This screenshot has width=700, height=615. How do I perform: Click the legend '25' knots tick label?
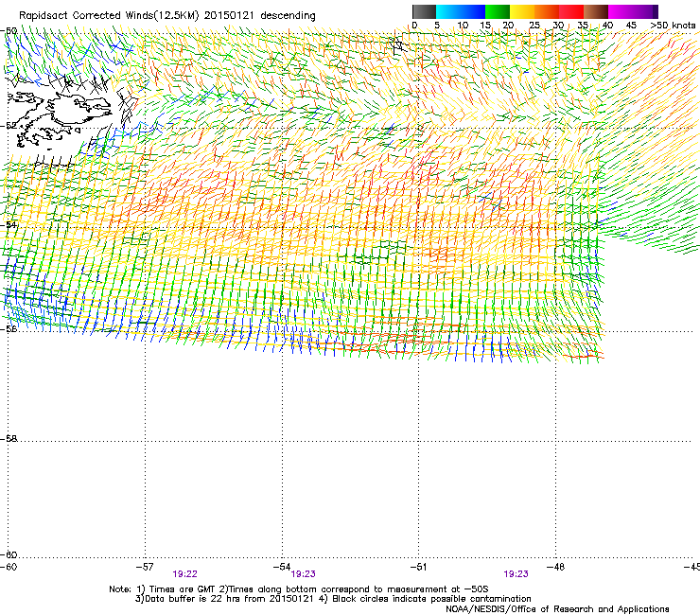click(534, 25)
